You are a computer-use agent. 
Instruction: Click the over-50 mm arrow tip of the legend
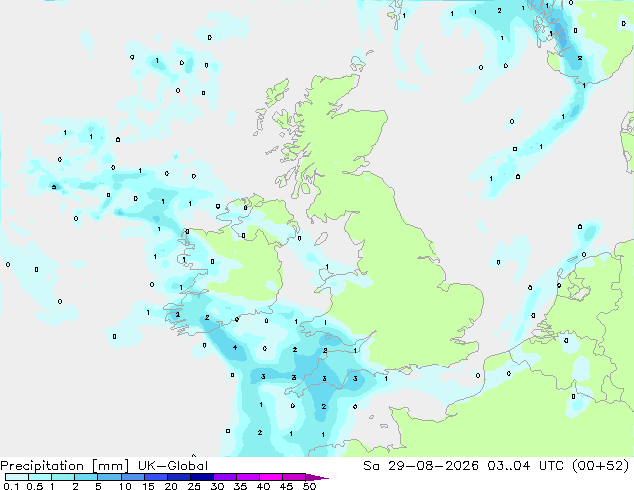[x=317, y=477]
